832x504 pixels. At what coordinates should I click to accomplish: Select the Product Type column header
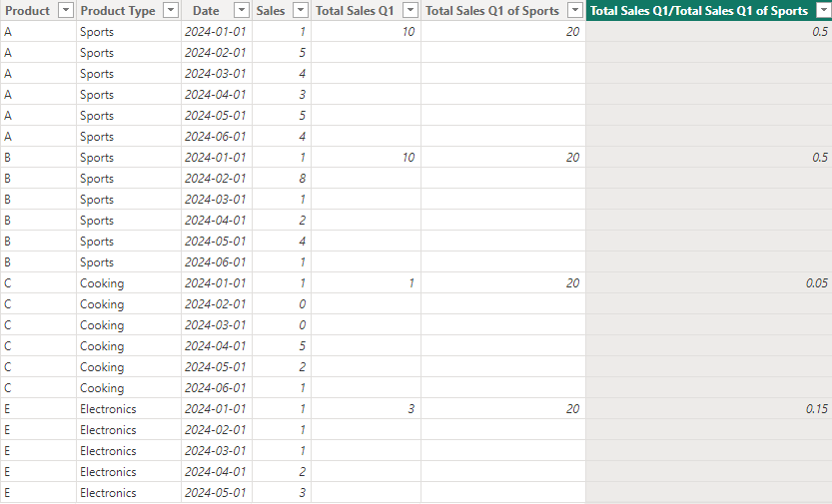tap(118, 11)
